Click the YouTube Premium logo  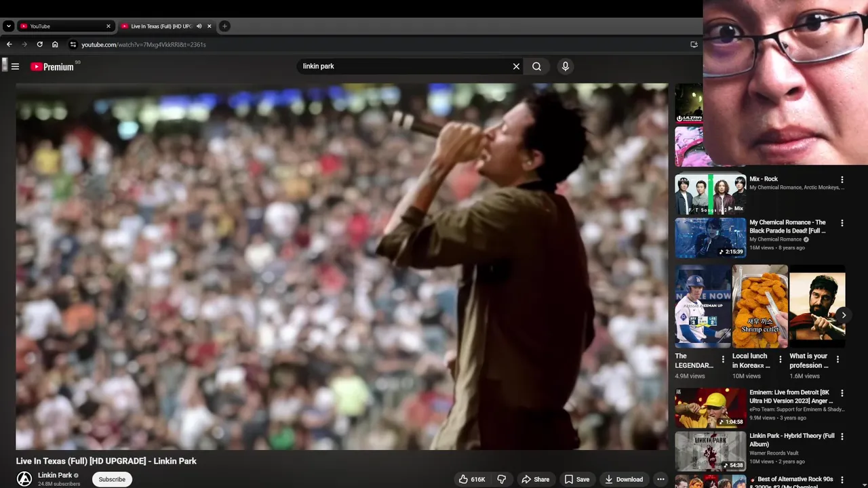(52, 66)
